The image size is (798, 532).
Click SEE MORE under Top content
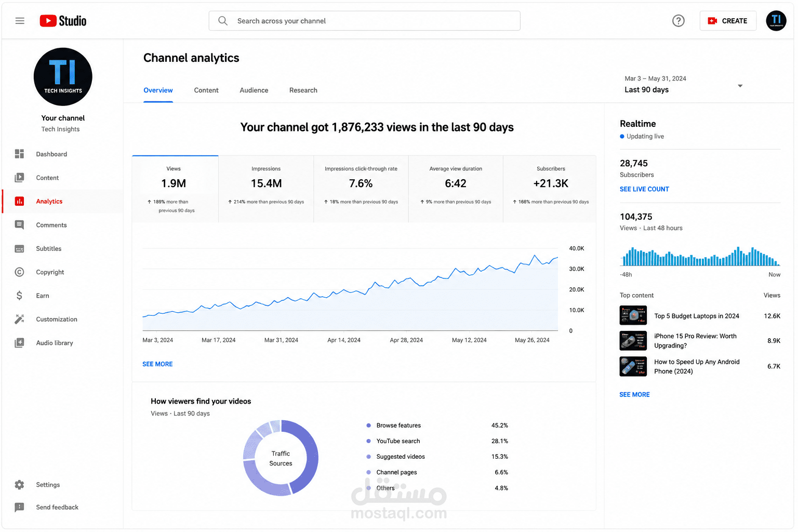634,395
